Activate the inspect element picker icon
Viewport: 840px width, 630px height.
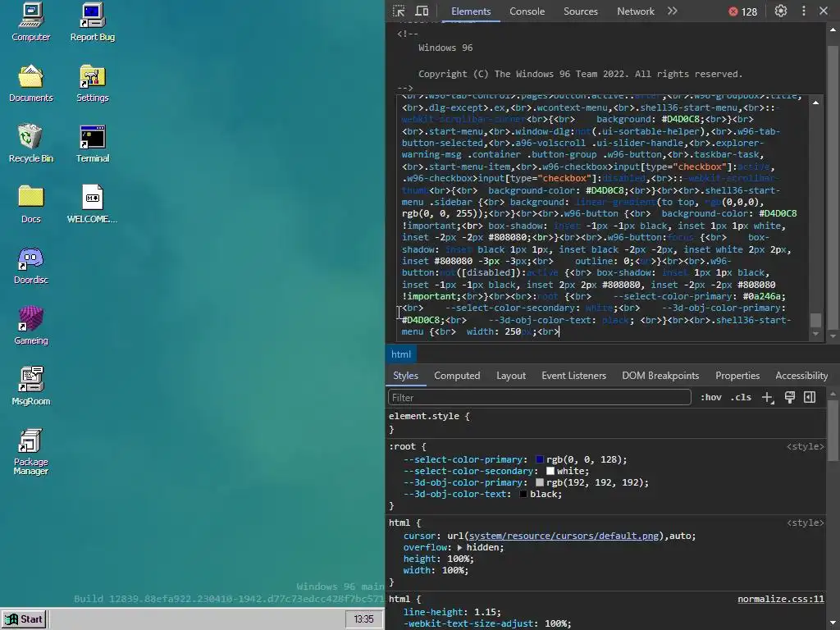pos(399,11)
